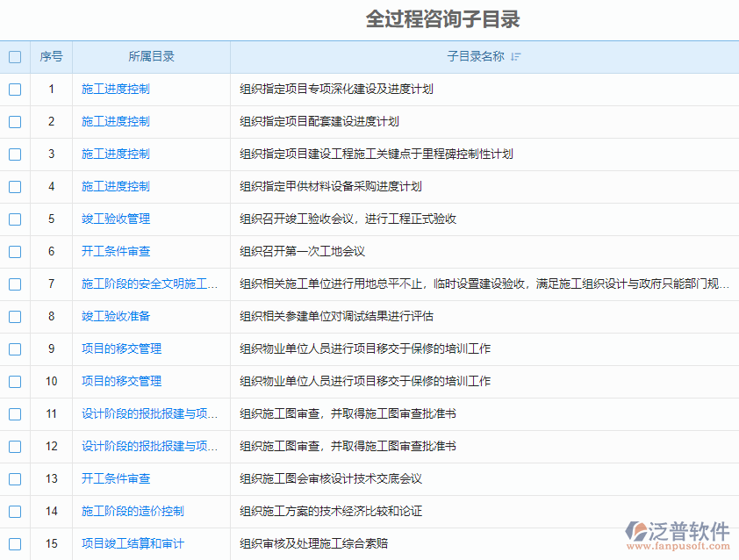Check the checkbox on row 5 竣工验收管理

tap(14, 219)
